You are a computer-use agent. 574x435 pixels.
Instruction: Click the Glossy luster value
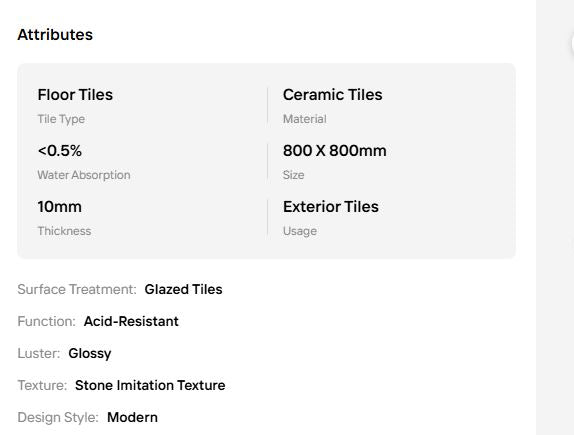point(90,353)
